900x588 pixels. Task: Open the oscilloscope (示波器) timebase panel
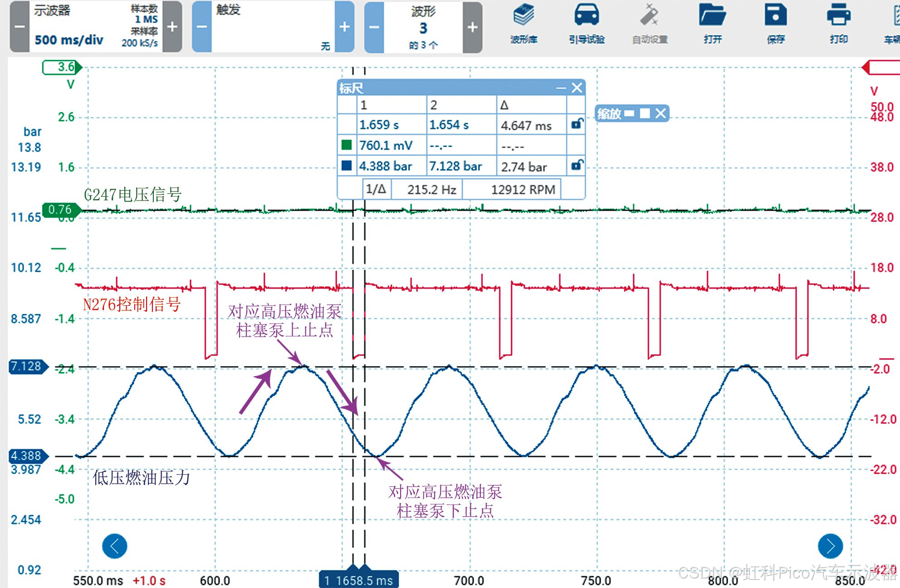coord(95,27)
